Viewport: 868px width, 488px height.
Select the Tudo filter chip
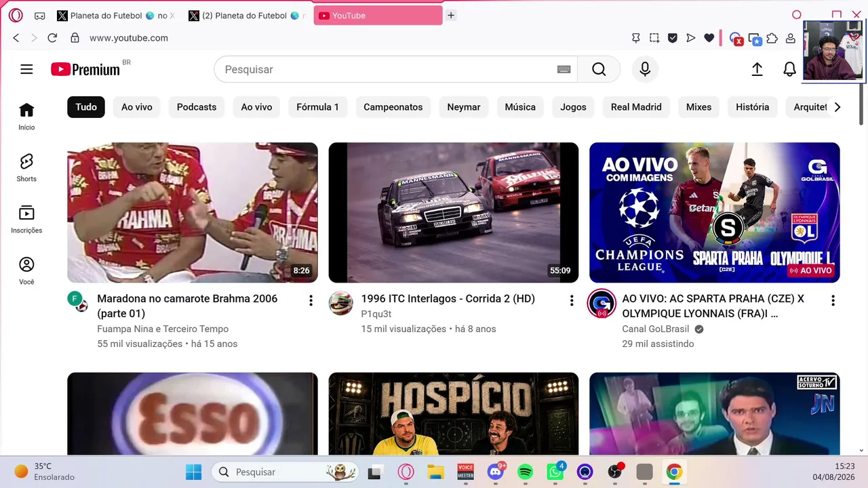pos(86,107)
